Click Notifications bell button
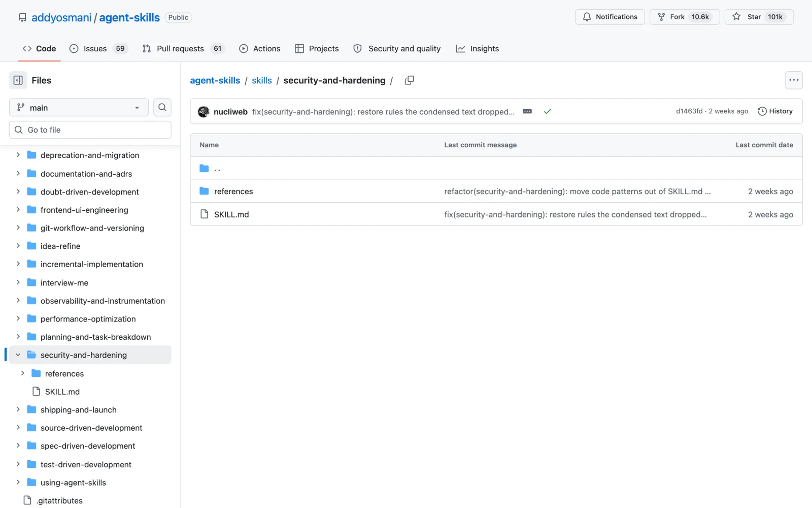The image size is (812, 508). point(610,17)
